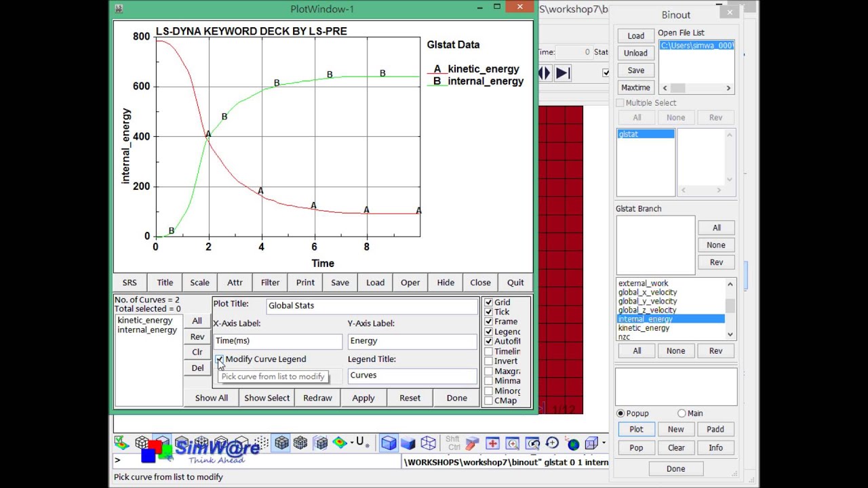Click the U toolbar icon

(360, 443)
